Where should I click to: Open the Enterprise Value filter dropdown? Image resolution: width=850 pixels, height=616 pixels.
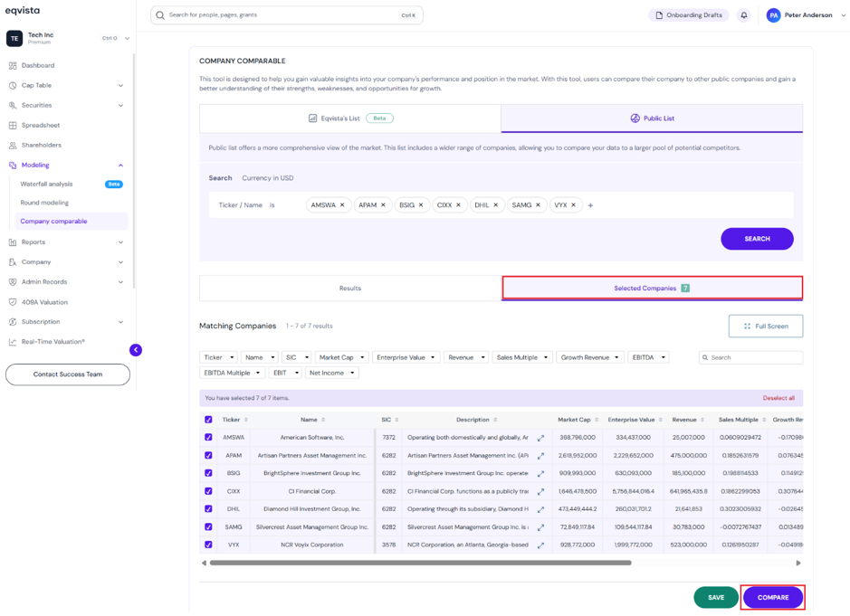406,357
